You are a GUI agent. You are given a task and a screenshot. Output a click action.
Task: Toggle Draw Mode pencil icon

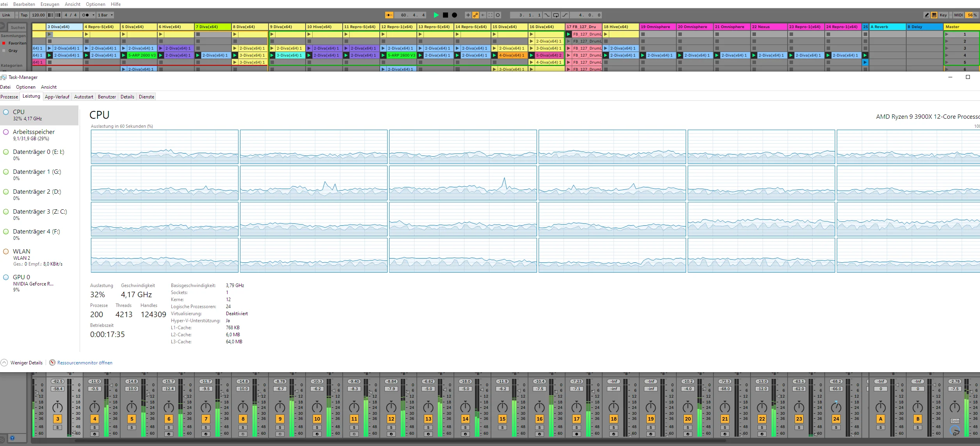tap(927, 15)
